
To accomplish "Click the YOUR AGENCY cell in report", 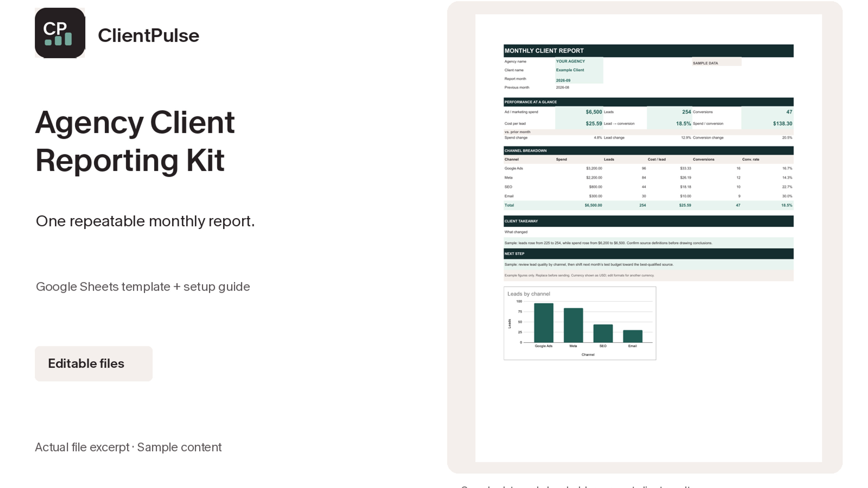I will click(579, 61).
